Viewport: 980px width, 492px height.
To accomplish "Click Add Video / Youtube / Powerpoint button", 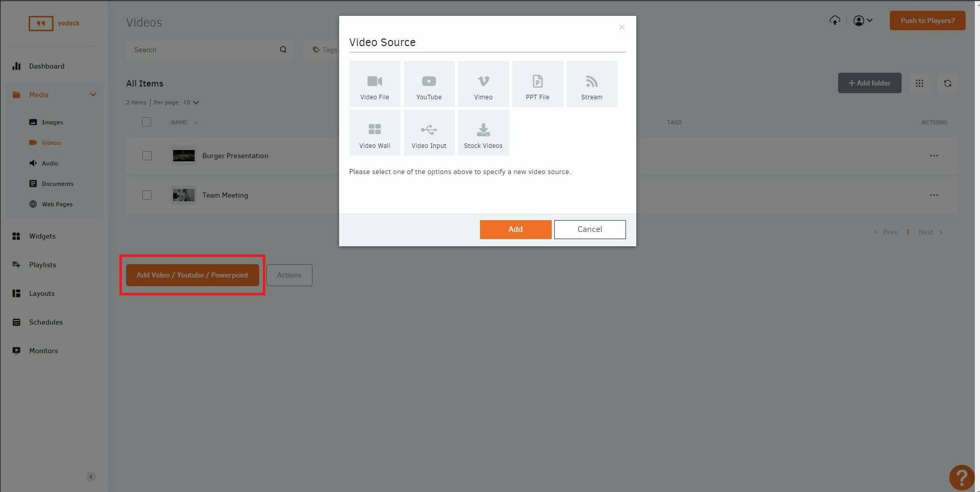I will pyautogui.click(x=193, y=275).
